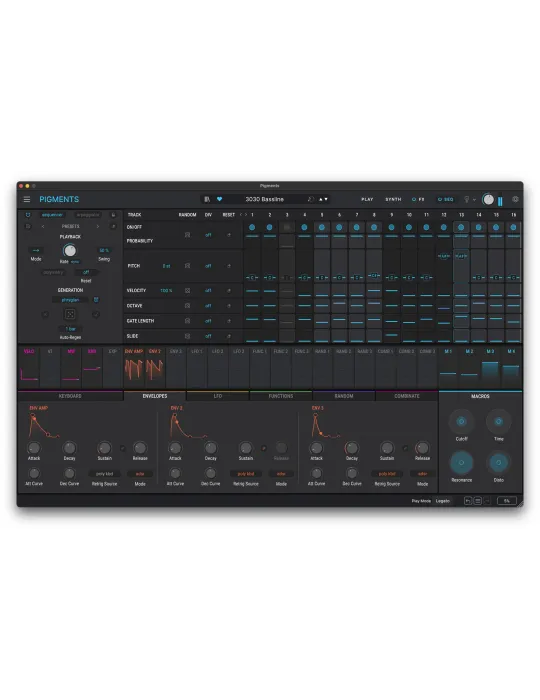Switch to the Combinate tab
Screen dimensions: 540x700
tap(407, 396)
